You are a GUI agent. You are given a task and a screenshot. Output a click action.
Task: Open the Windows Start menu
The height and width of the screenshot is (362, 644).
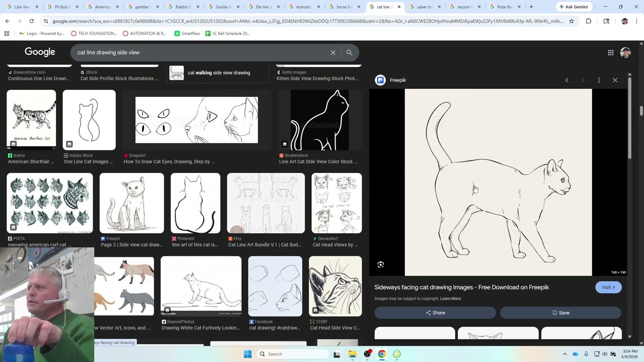pos(248,354)
